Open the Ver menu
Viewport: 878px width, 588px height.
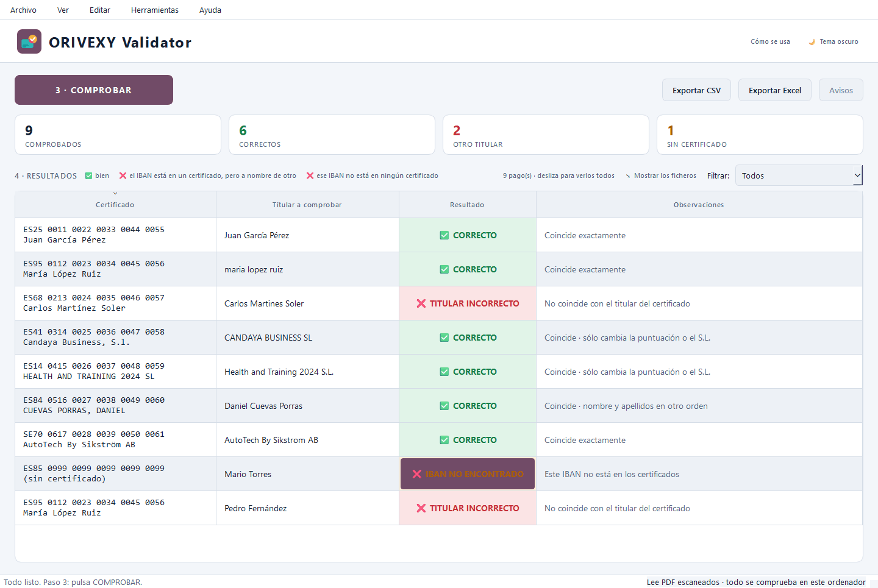63,10
